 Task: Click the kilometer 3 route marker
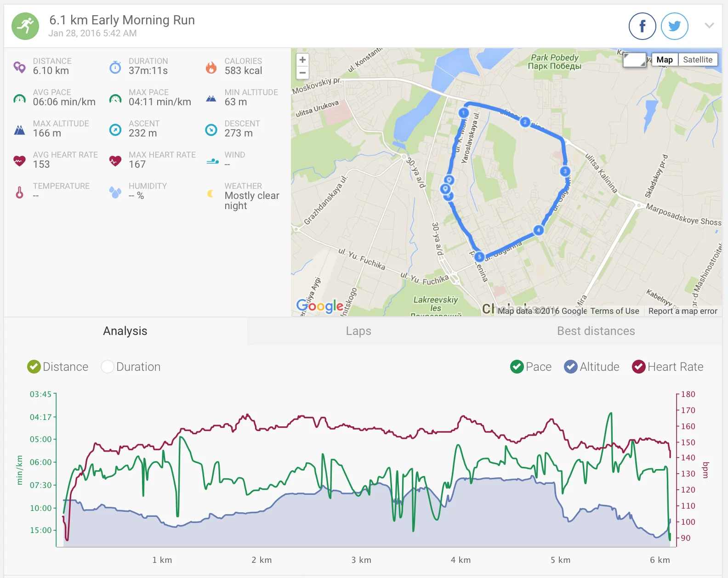click(x=565, y=171)
